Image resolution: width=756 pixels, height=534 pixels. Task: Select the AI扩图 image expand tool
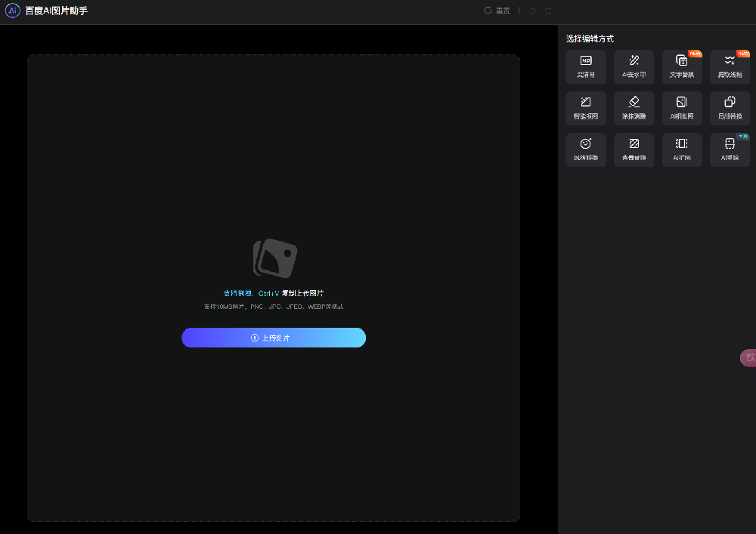coord(682,150)
